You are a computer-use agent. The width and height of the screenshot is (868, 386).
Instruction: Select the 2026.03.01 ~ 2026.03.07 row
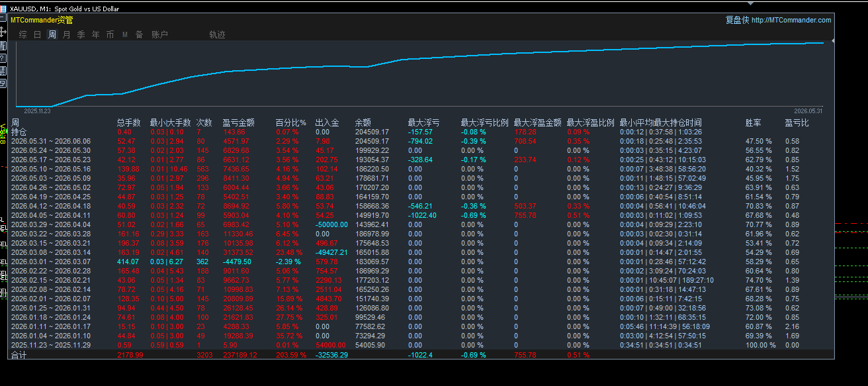[420, 262]
